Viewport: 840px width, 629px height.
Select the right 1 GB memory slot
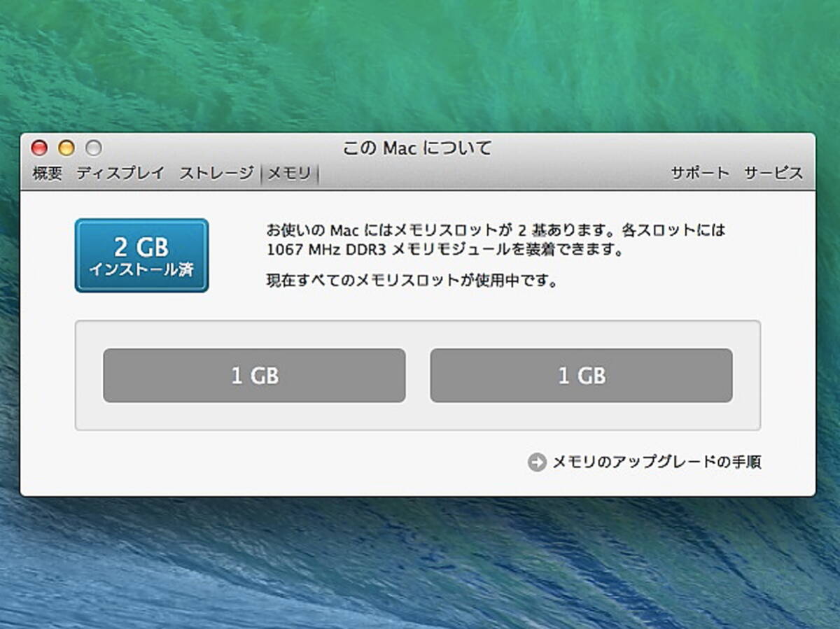coord(581,376)
